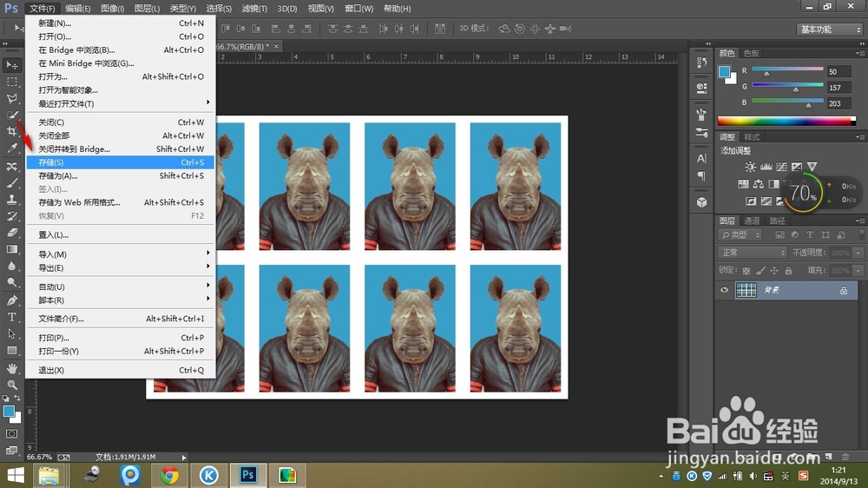Open the Character panel icon
The width and height of the screenshot is (868, 488).
tap(702, 158)
